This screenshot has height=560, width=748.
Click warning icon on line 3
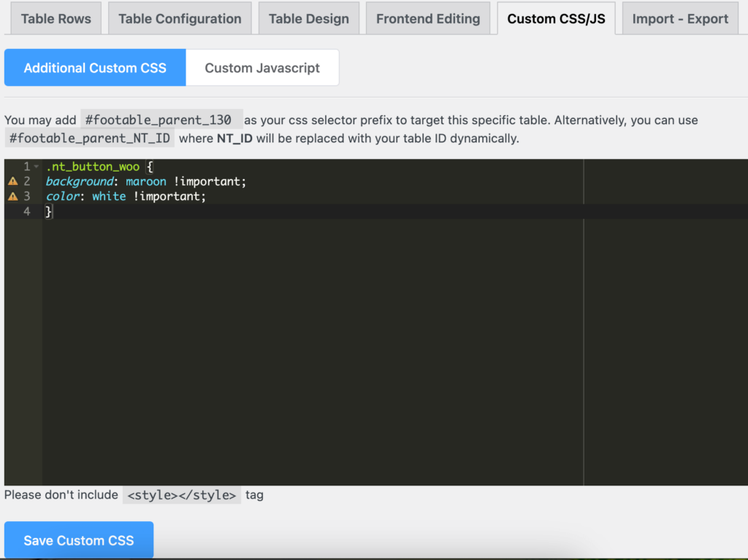tap(13, 196)
